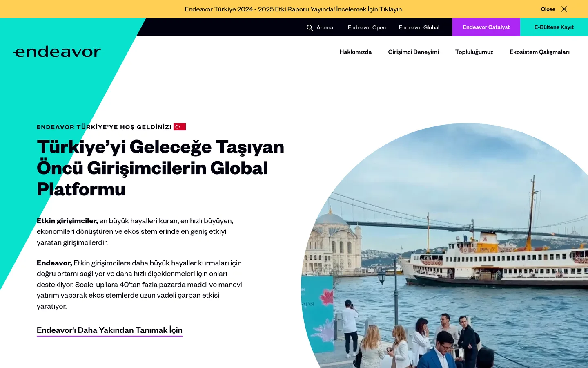
Task: Sign up via E-Bültene Kayıt
Action: [554, 27]
